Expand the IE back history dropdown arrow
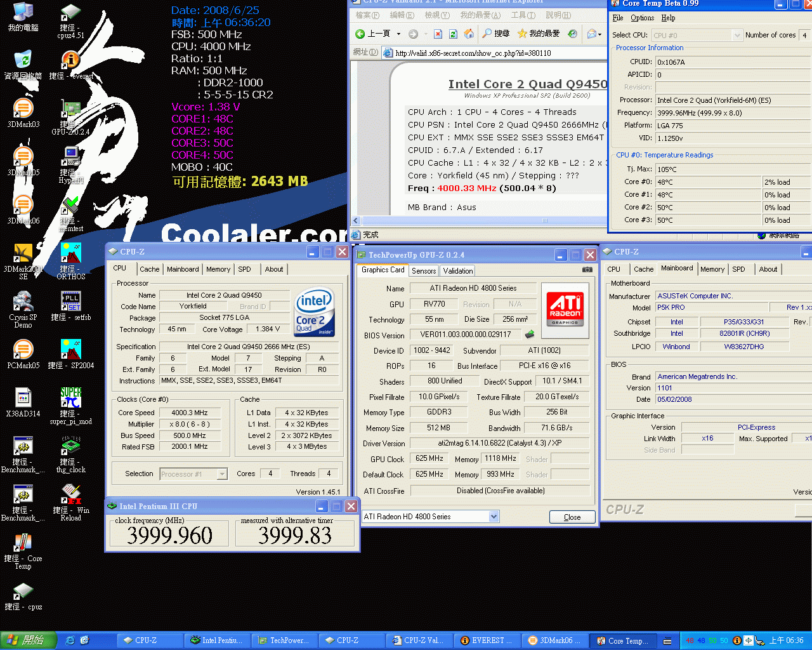Viewport: 812px width, 650px height. [398, 34]
